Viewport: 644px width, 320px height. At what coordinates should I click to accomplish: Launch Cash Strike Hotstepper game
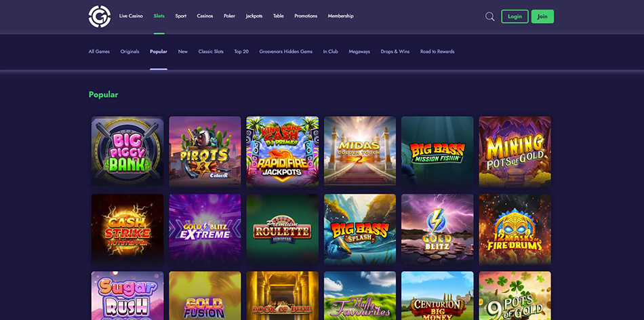click(127, 230)
